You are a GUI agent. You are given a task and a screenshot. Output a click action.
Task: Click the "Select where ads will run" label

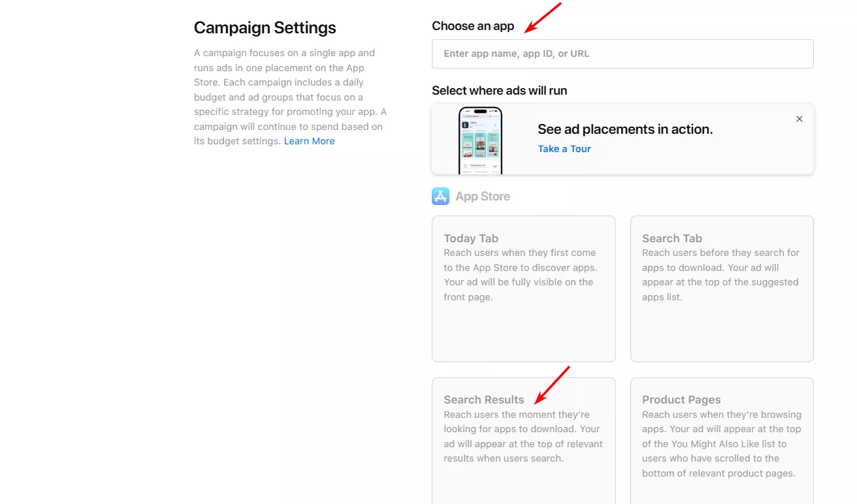pyautogui.click(x=500, y=91)
